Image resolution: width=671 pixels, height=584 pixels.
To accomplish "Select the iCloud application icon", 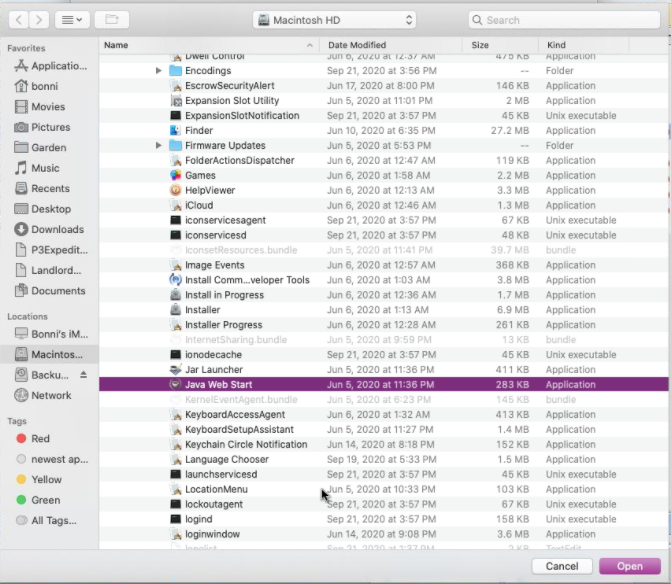I will [x=176, y=205].
